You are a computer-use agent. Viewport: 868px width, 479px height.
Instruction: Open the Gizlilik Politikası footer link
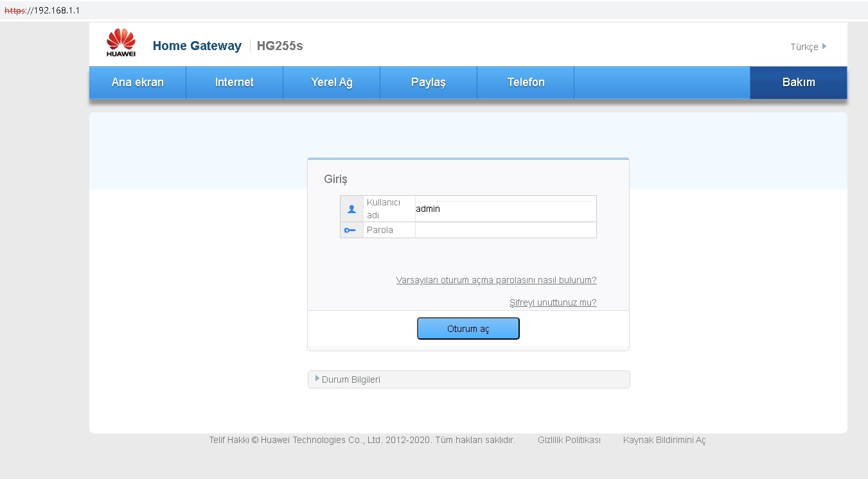pos(569,440)
